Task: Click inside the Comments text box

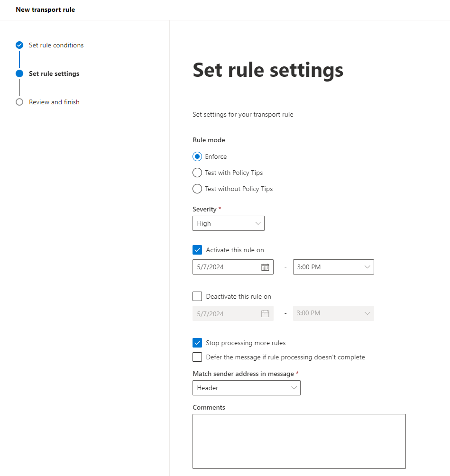Action: point(299,441)
